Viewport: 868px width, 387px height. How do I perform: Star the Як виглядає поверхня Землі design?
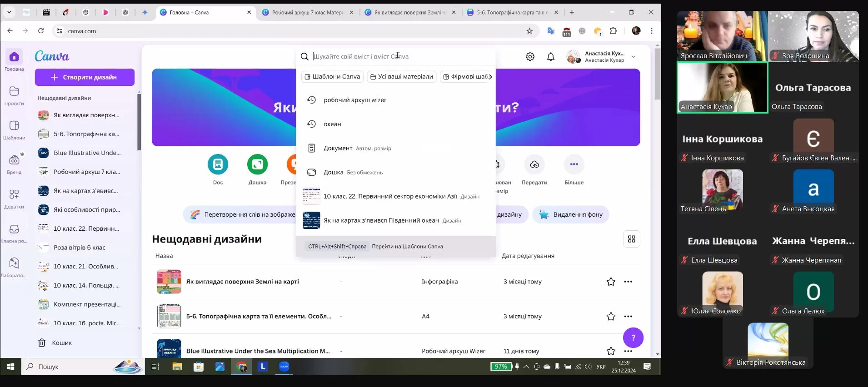(x=611, y=282)
